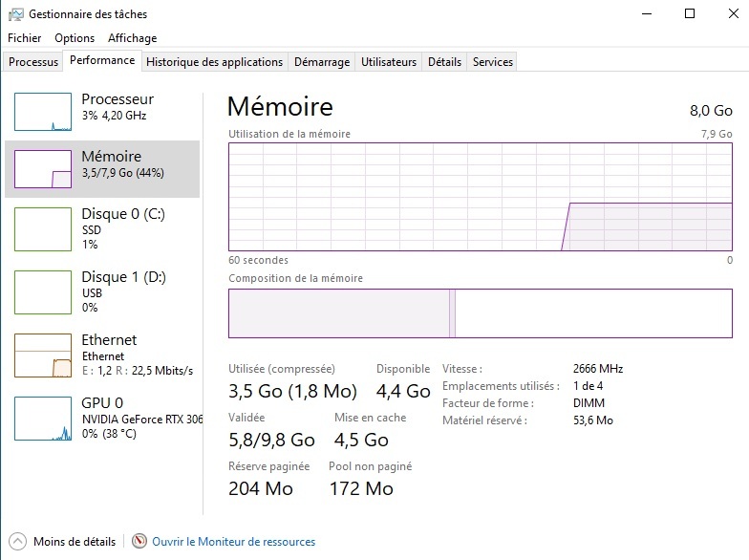Image resolution: width=749 pixels, height=560 pixels.
Task: Click the Composition de la mémoire bar
Action: pos(480,313)
